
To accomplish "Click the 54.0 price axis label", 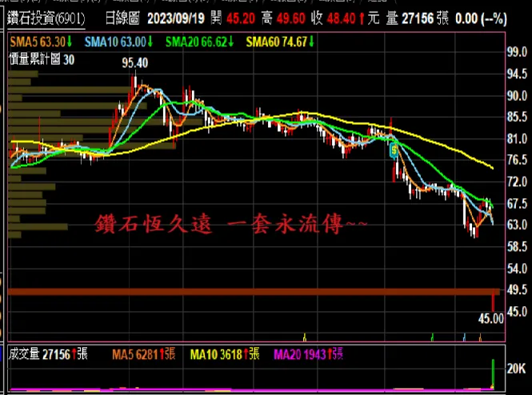I will point(517,268).
